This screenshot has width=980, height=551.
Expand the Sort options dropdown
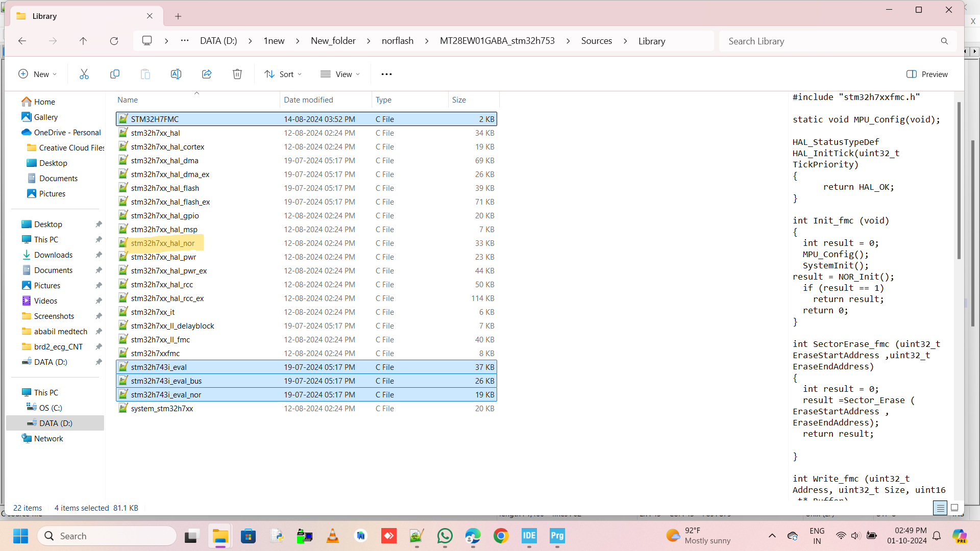pyautogui.click(x=283, y=74)
